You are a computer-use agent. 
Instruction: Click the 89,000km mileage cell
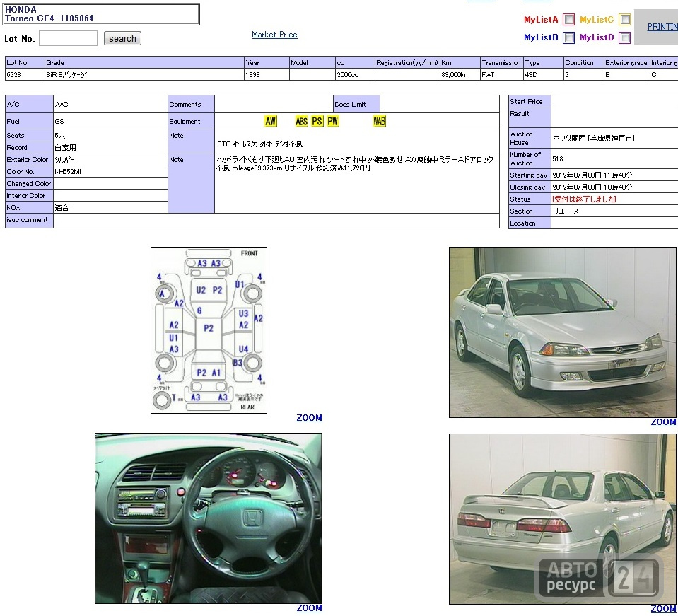460,74
